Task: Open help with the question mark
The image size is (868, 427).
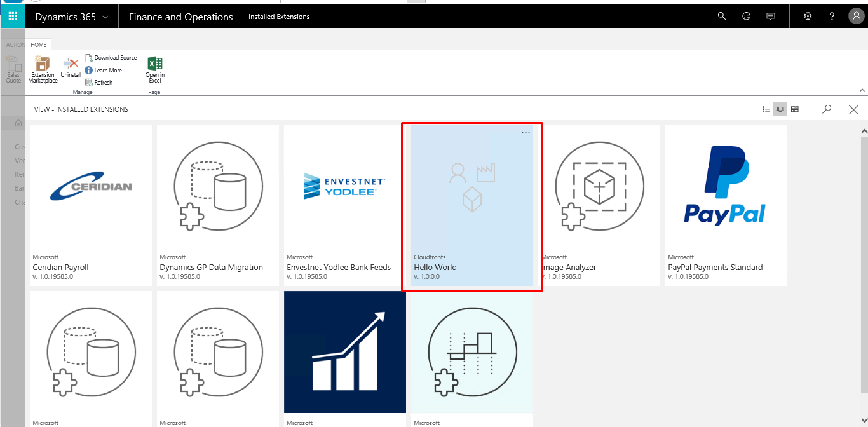Action: [832, 17]
